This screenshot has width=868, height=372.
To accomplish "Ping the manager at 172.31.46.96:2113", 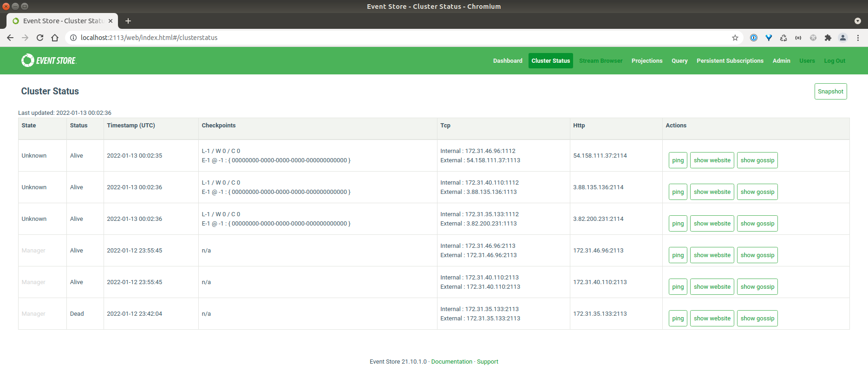I will (678, 255).
